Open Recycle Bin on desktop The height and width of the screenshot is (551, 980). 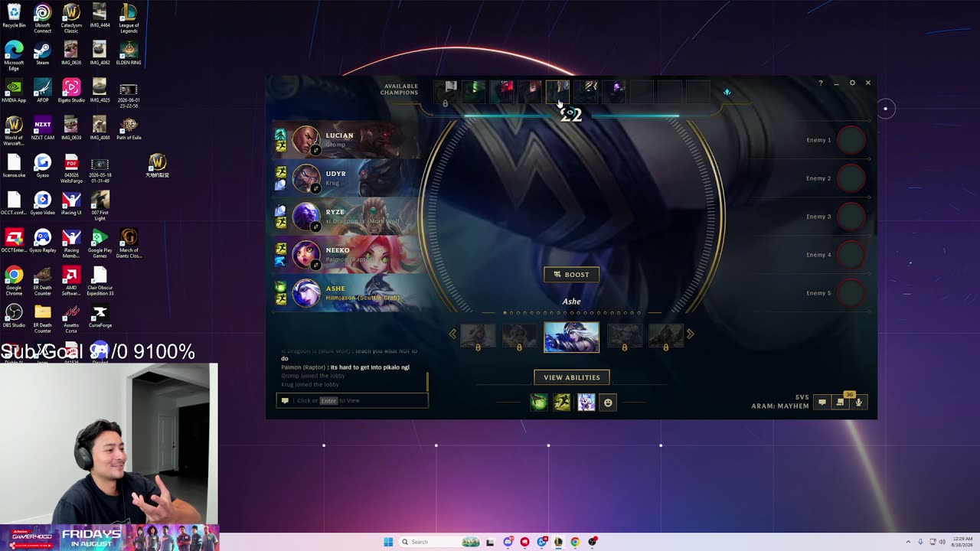click(14, 15)
